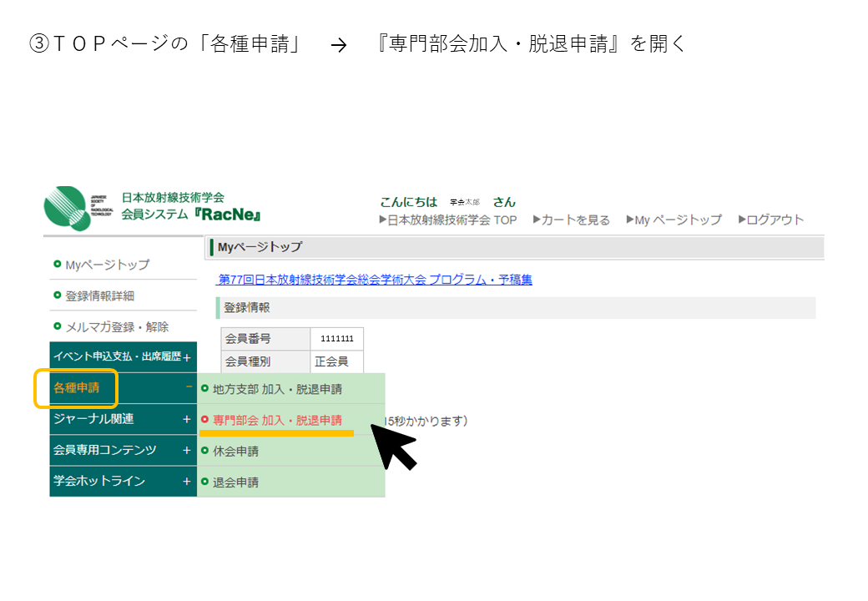The height and width of the screenshot is (601, 868).
Task: Click the bullet icon beside 休会申請
Action: tap(204, 451)
